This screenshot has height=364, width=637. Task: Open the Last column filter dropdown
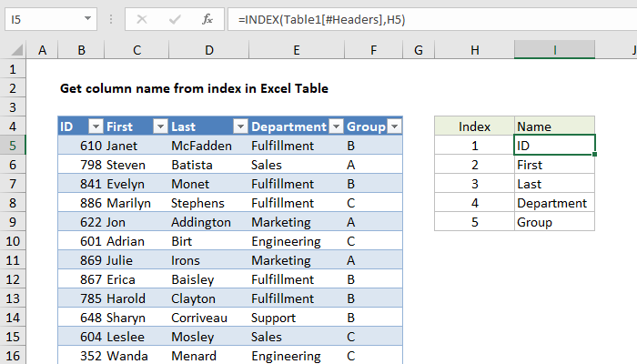(240, 127)
